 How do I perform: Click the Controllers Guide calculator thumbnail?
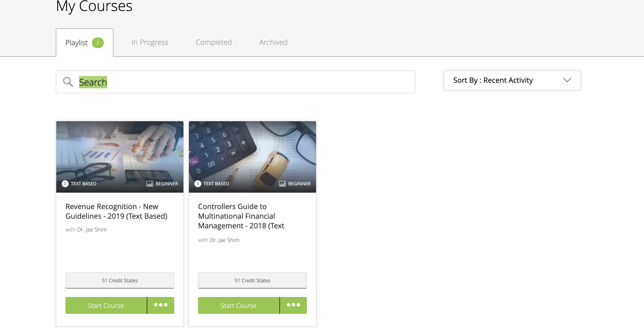[x=252, y=157]
